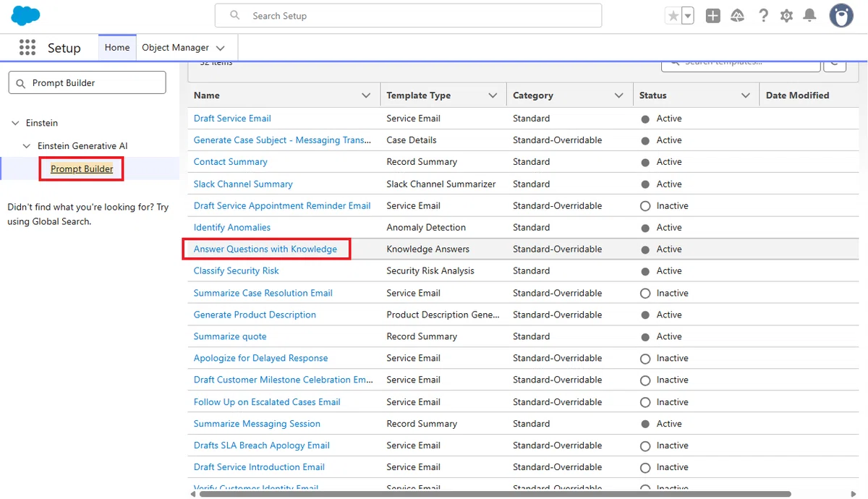Click the favorites star icon
This screenshot has height=499, width=868.
coord(673,16)
